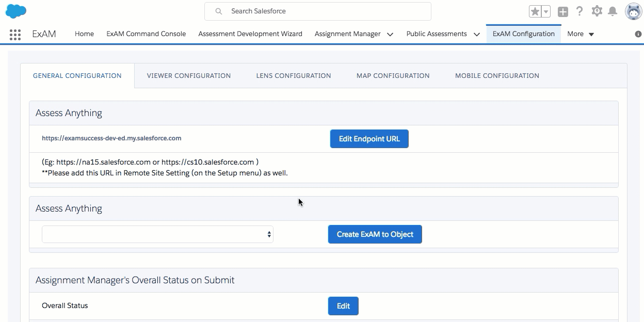Open the Public Assessments tab
Image resolution: width=644 pixels, height=322 pixels.
coord(437,34)
